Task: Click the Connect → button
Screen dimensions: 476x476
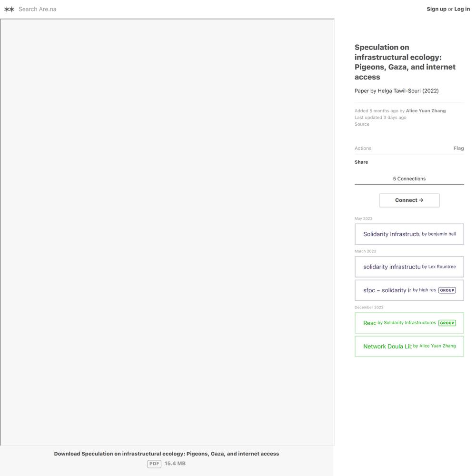Action: (409, 200)
